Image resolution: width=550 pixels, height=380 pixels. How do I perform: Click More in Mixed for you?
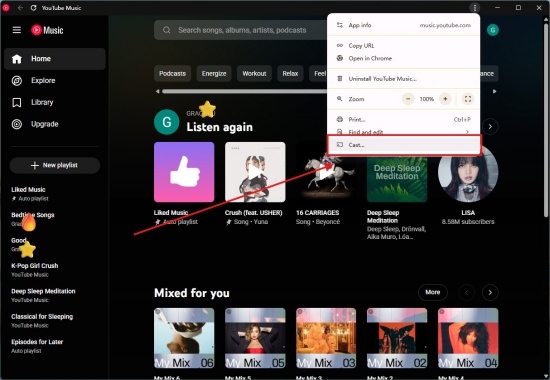click(x=432, y=292)
